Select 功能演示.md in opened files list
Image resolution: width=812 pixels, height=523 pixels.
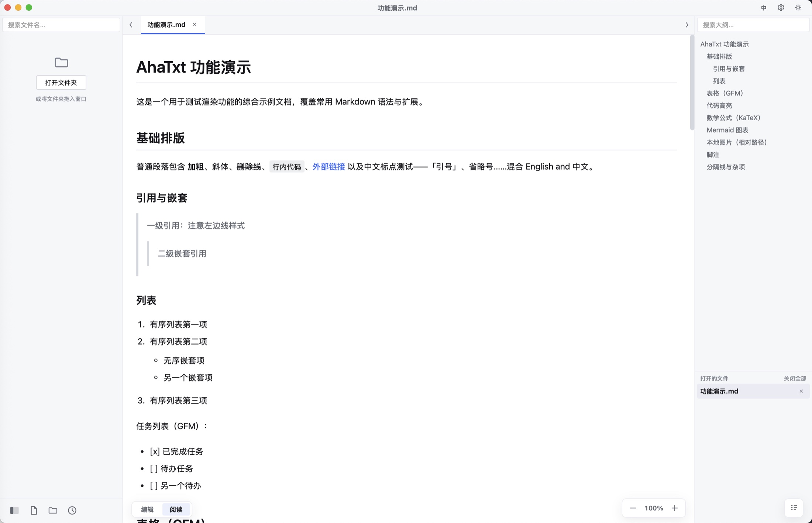(x=753, y=391)
